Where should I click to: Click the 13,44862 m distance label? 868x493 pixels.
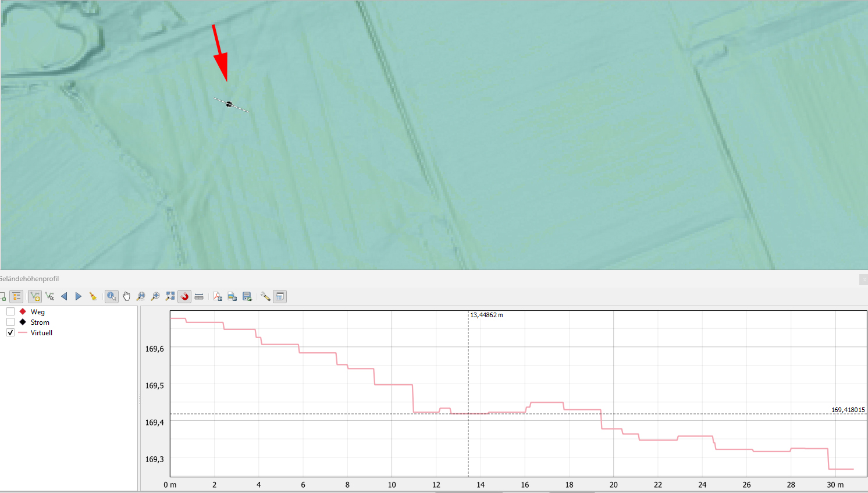(486, 315)
